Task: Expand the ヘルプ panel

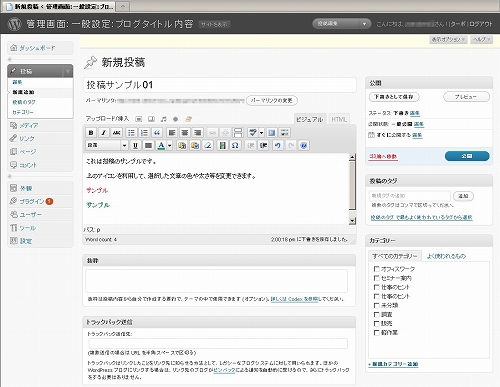Action: coord(482,40)
